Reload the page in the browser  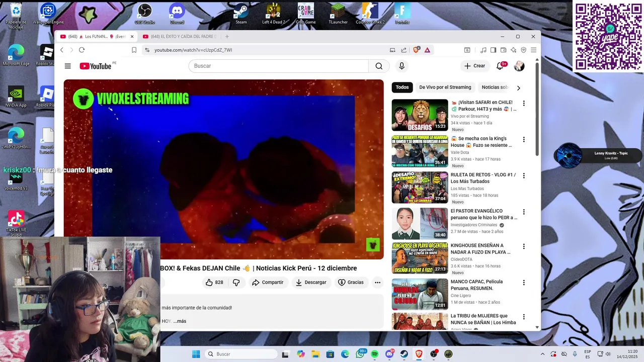[x=82, y=50]
